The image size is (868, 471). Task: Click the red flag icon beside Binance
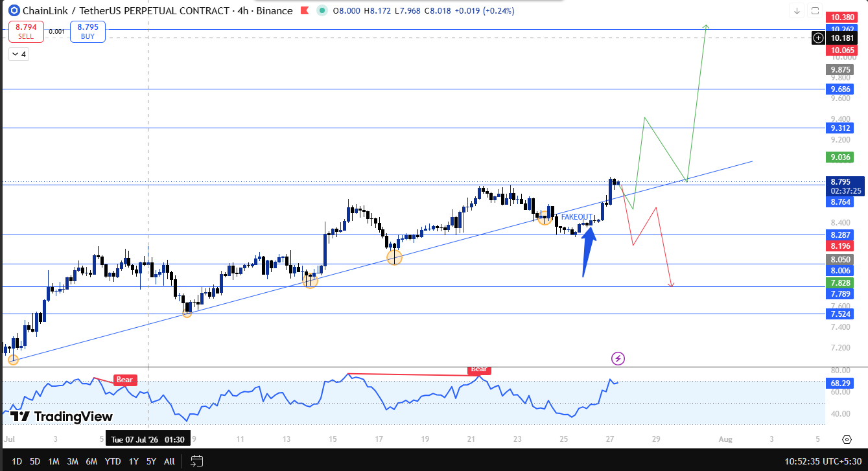click(x=304, y=10)
